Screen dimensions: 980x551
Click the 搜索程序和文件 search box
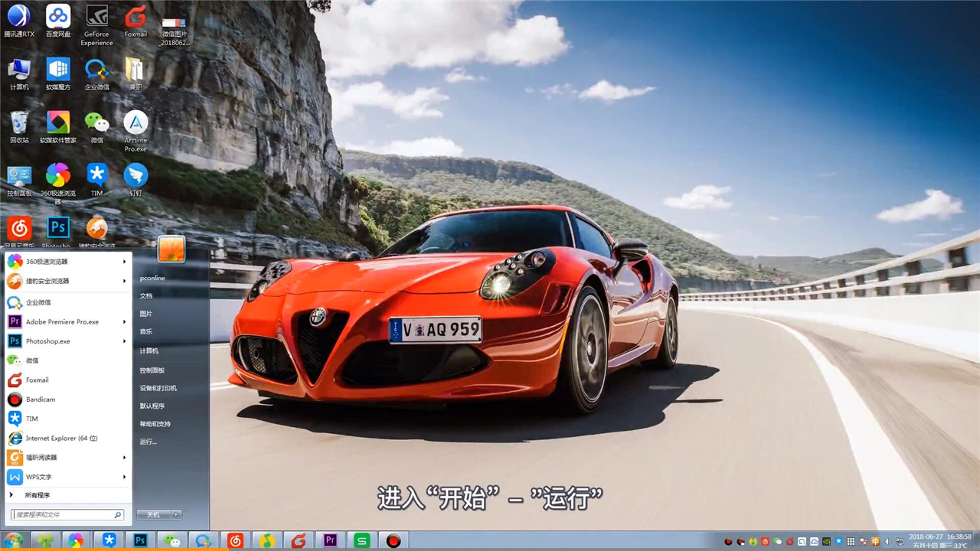(x=63, y=515)
